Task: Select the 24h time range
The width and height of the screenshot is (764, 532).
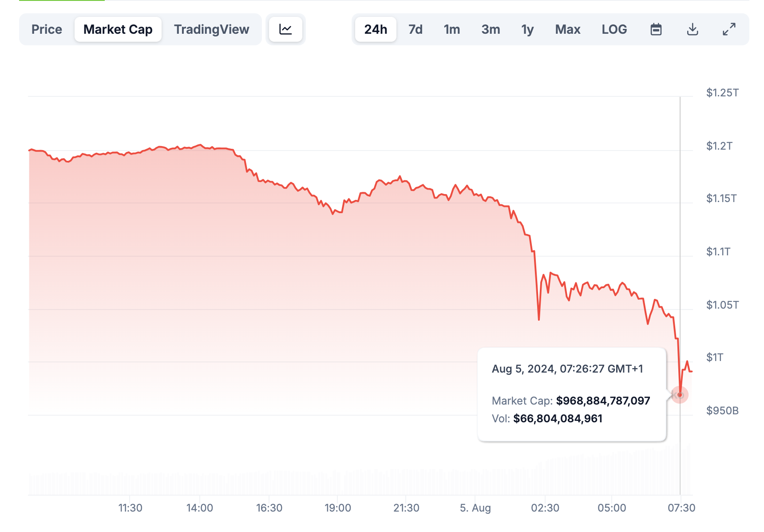Action: coord(376,29)
